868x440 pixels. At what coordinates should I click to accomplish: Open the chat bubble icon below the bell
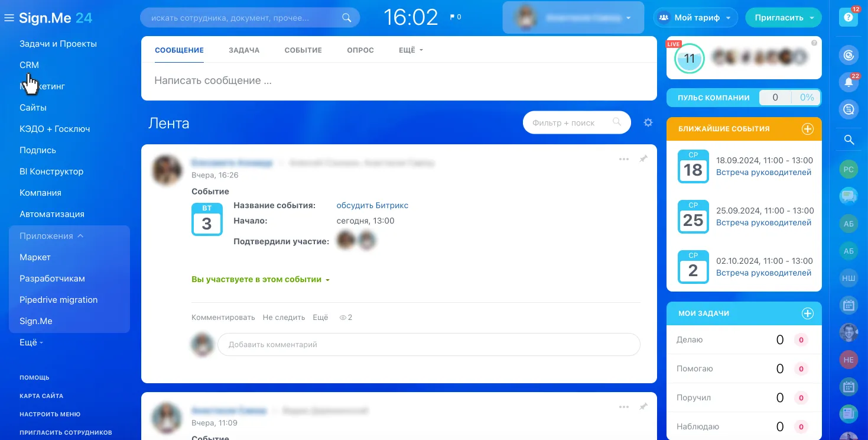coord(849,109)
